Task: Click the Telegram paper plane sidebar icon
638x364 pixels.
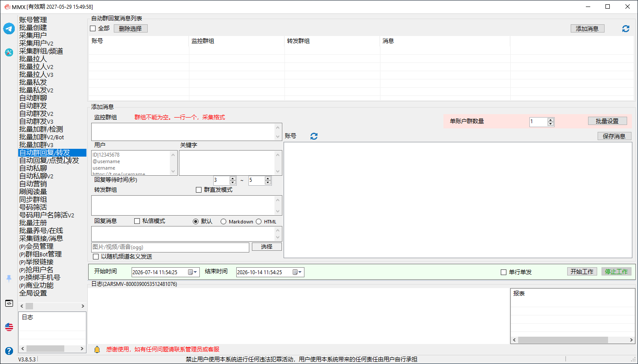Action: pos(9,29)
